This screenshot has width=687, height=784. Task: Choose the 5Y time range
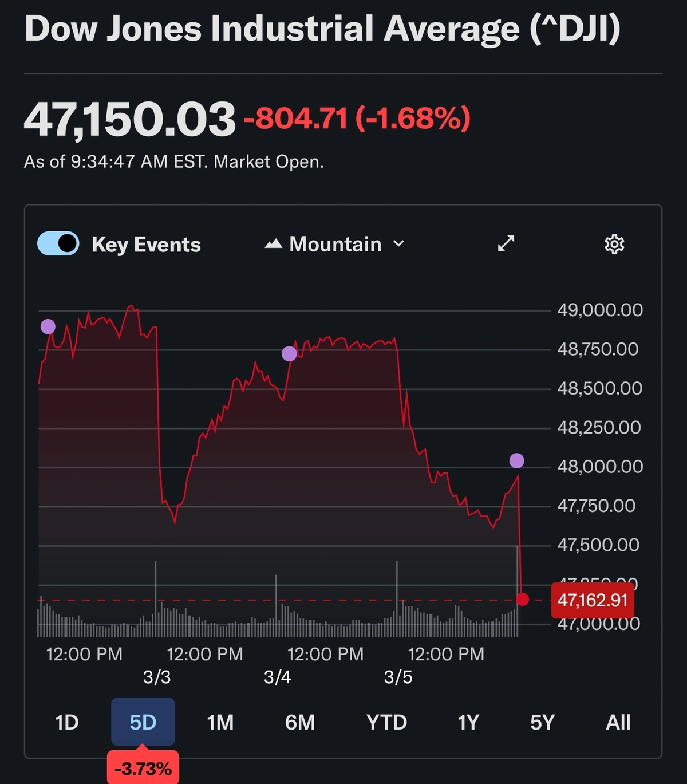pos(542,722)
